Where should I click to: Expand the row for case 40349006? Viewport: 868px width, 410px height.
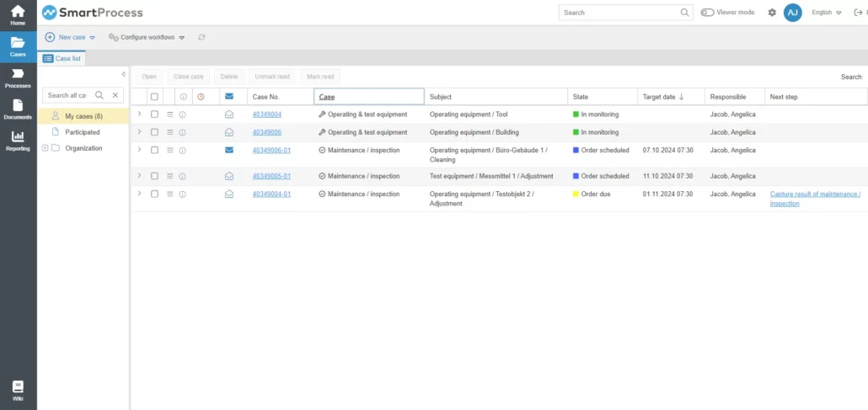(139, 131)
